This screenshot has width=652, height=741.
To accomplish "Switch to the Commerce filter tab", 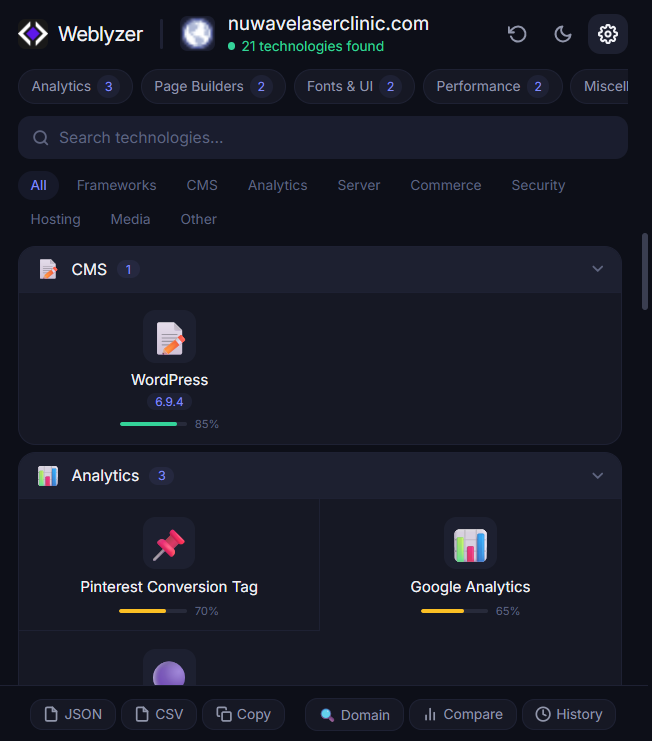I will tap(446, 185).
